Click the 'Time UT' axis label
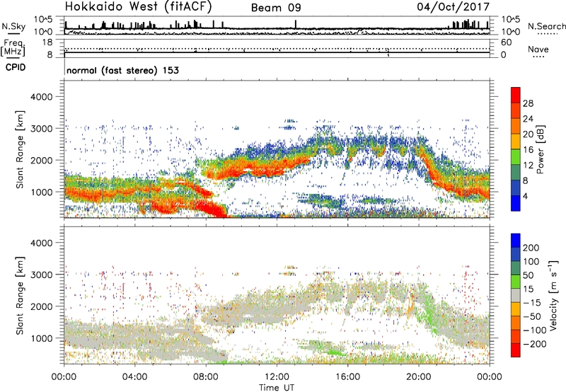This screenshot has width=566, height=392. click(x=277, y=388)
